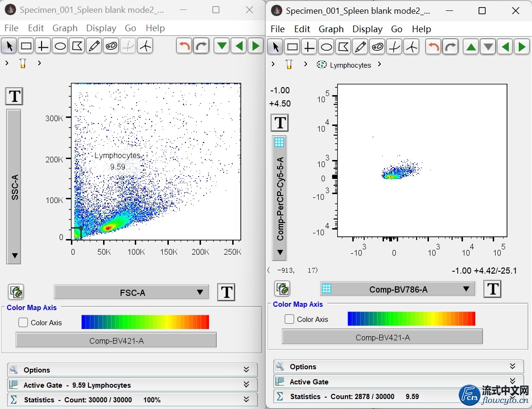Open SSC-A y-axis parameter dropdown
The image size is (532, 409).
point(14,187)
